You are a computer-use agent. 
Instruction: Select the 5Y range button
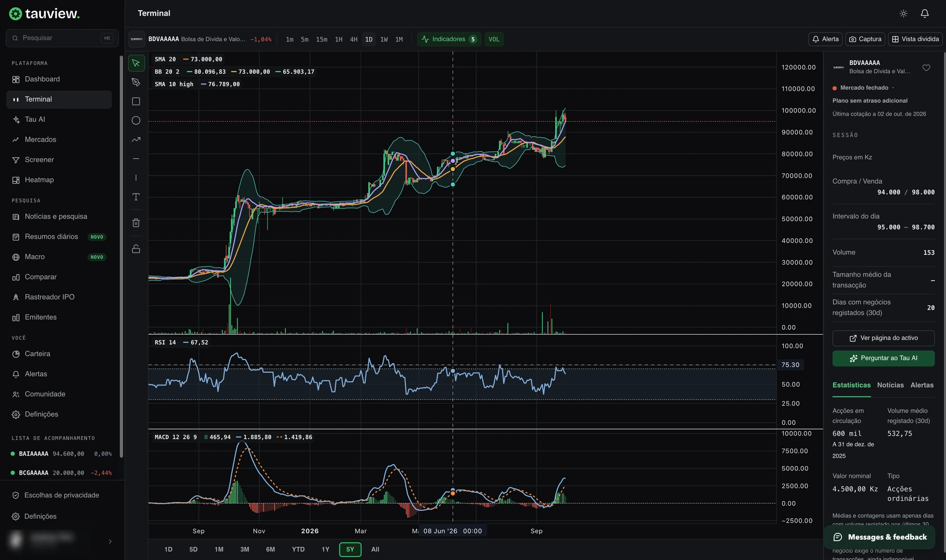(350, 549)
